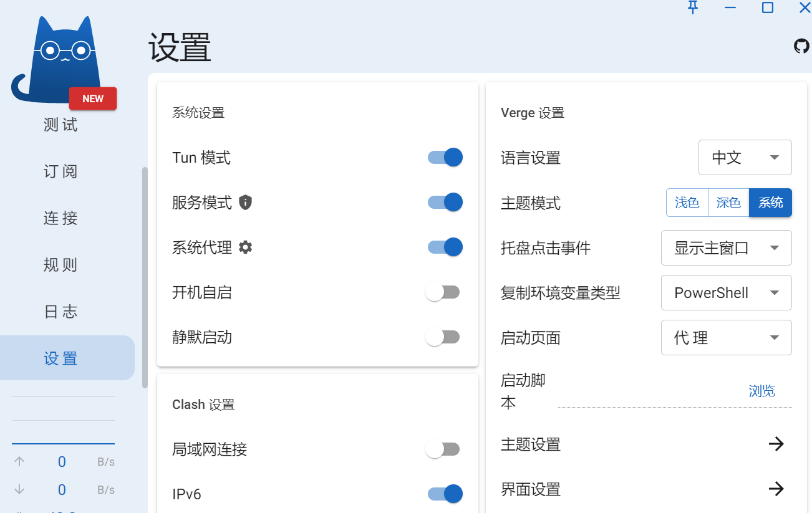Disable the IPv6 switch
This screenshot has width=812, height=513.
pyautogui.click(x=445, y=494)
